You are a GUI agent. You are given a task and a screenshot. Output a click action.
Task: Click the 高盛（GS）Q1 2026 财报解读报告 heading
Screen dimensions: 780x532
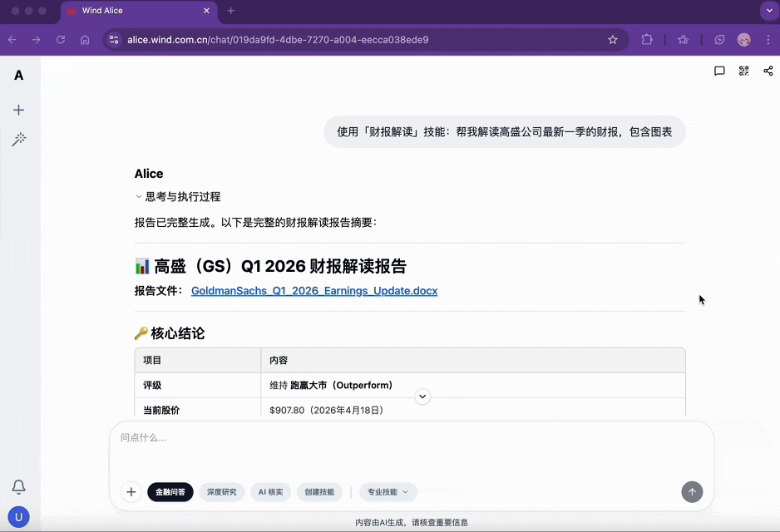(270, 267)
